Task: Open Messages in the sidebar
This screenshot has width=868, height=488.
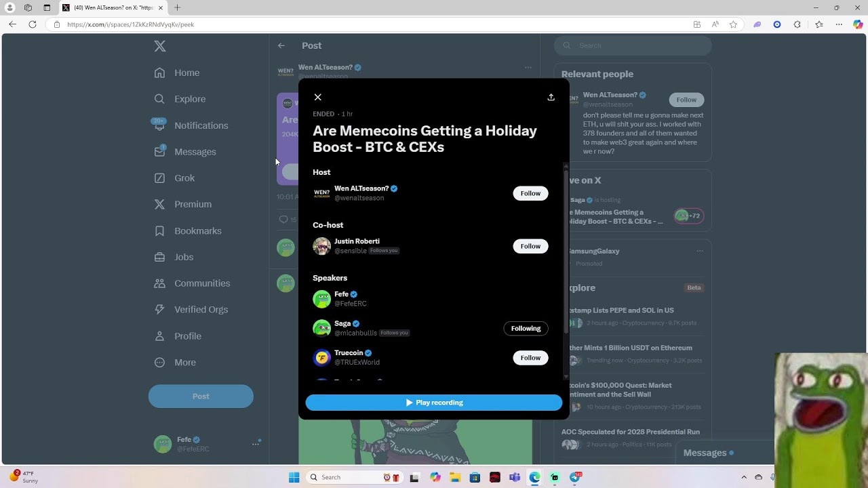Action: pos(185,152)
